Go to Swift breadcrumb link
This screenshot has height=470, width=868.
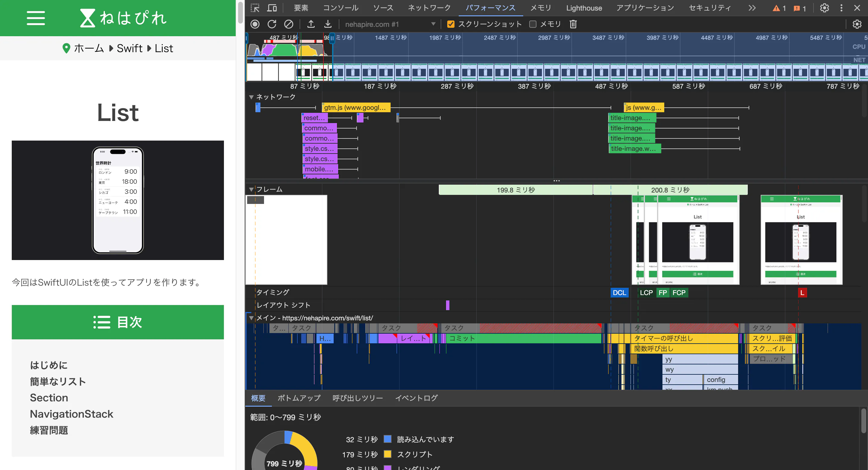130,48
